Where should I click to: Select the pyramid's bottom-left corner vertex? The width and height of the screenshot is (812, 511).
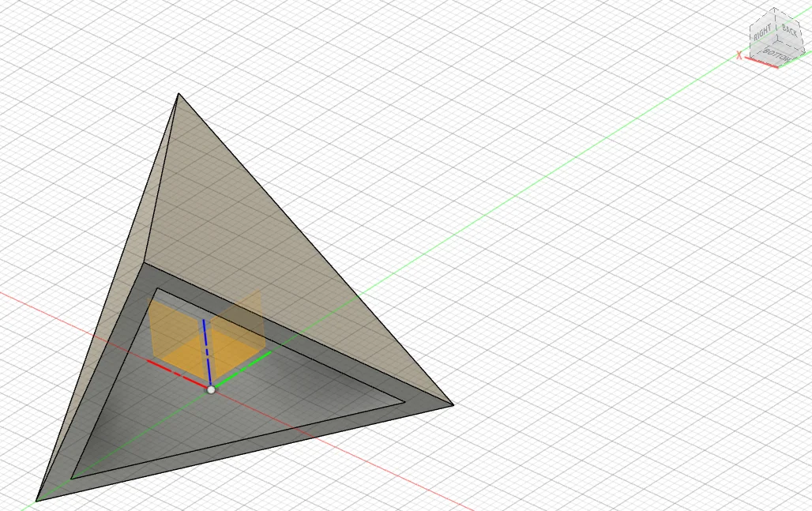coord(36,501)
